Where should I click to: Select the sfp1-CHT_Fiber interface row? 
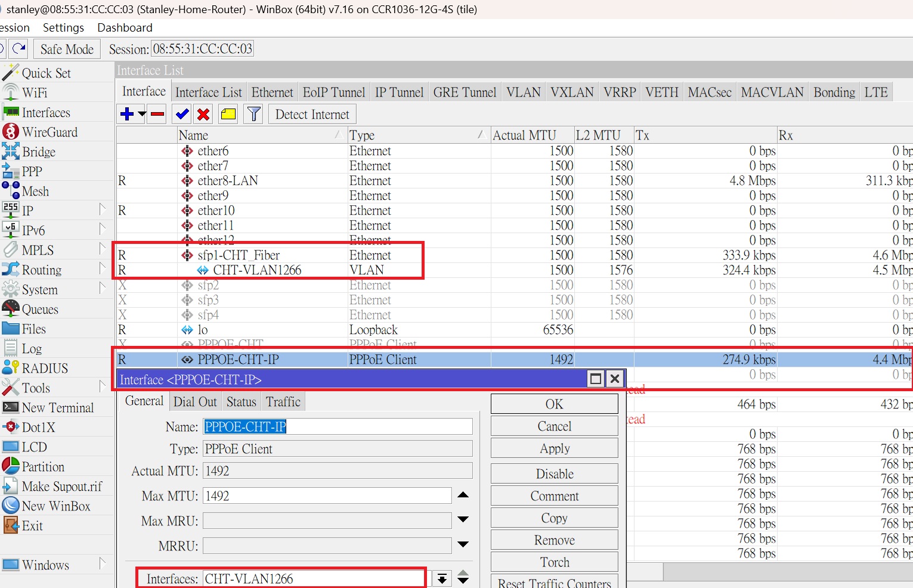[514, 255]
